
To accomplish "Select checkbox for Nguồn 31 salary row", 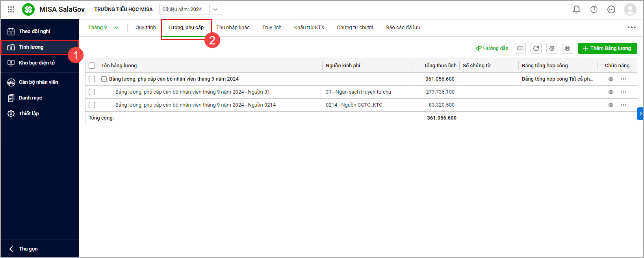I will (x=92, y=92).
